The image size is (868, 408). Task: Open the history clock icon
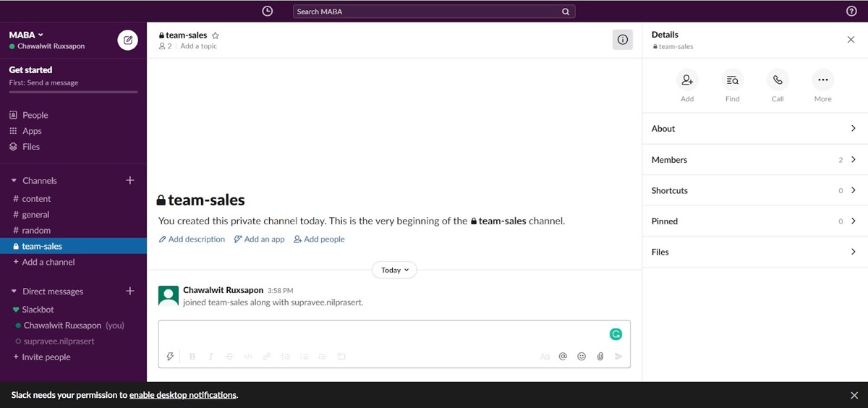[267, 11]
